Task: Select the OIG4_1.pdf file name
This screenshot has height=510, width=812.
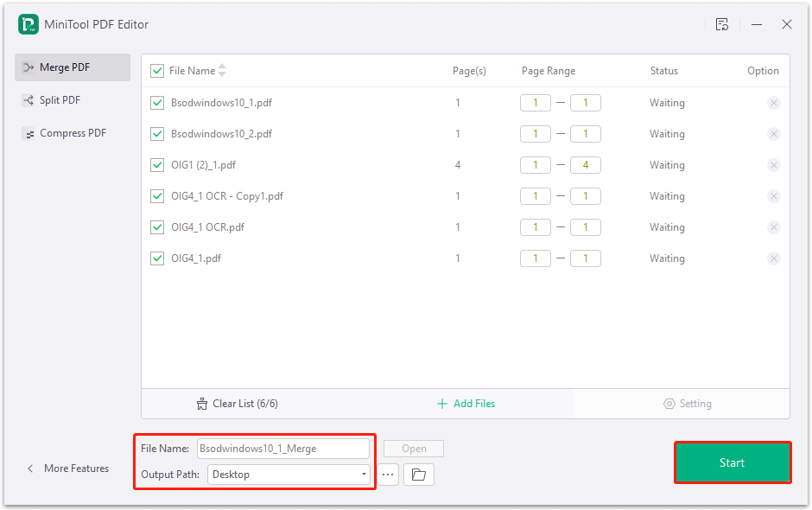Action: [196, 258]
